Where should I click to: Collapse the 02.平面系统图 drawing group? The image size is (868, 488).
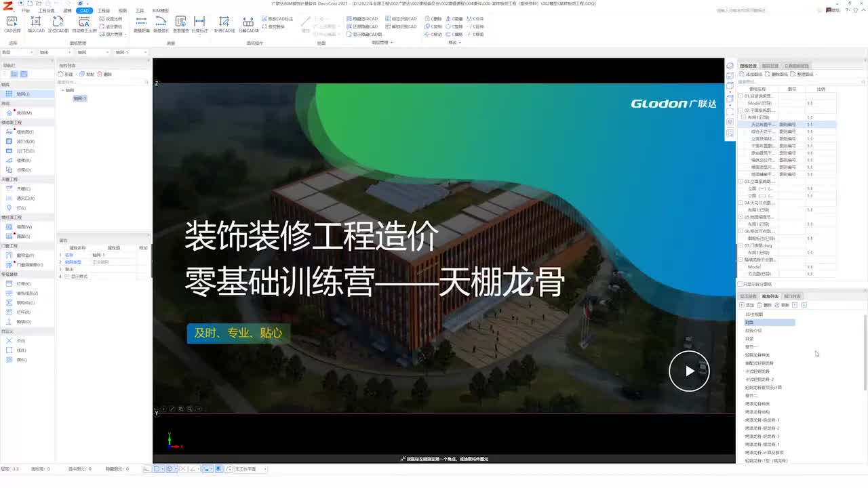coord(741,110)
